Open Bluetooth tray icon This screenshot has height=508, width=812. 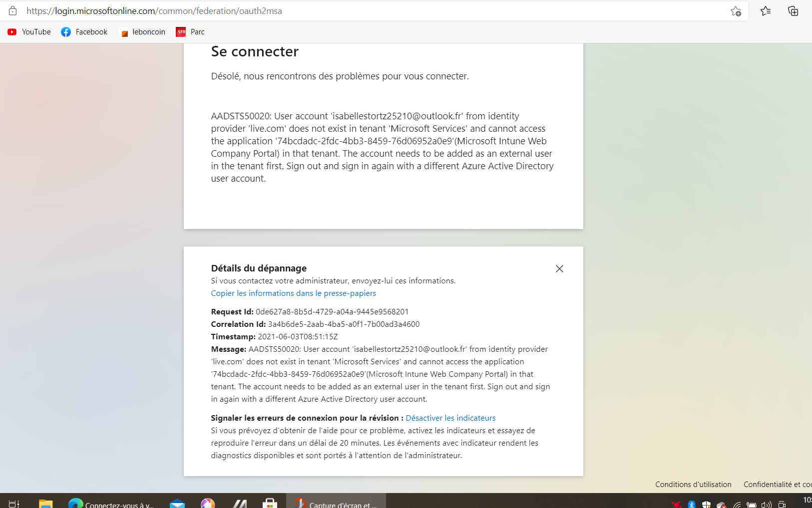[x=691, y=505]
